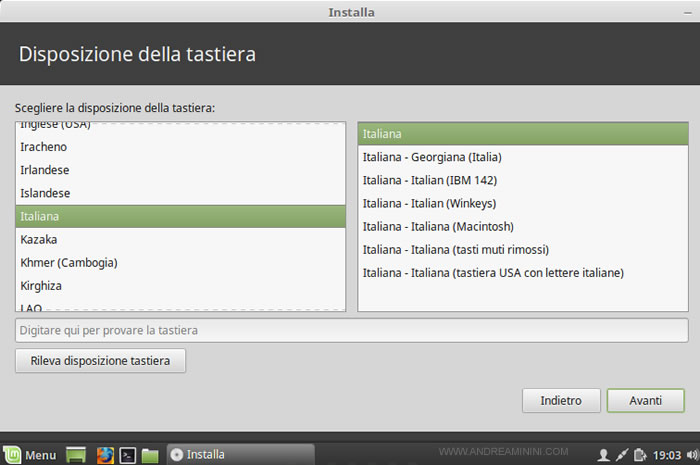The height and width of the screenshot is (465, 700).
Task: Click the show desktop icon in taskbar
Action: [76, 455]
